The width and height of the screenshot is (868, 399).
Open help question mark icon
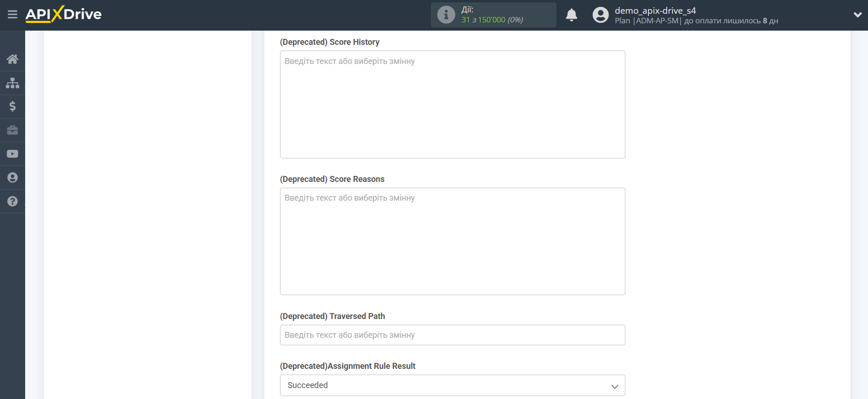tap(12, 202)
